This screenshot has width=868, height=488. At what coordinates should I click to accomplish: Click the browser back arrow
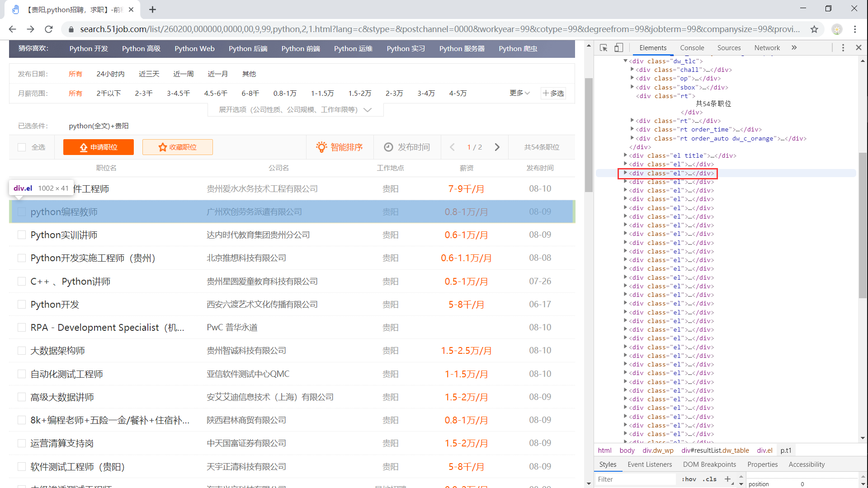(12, 29)
